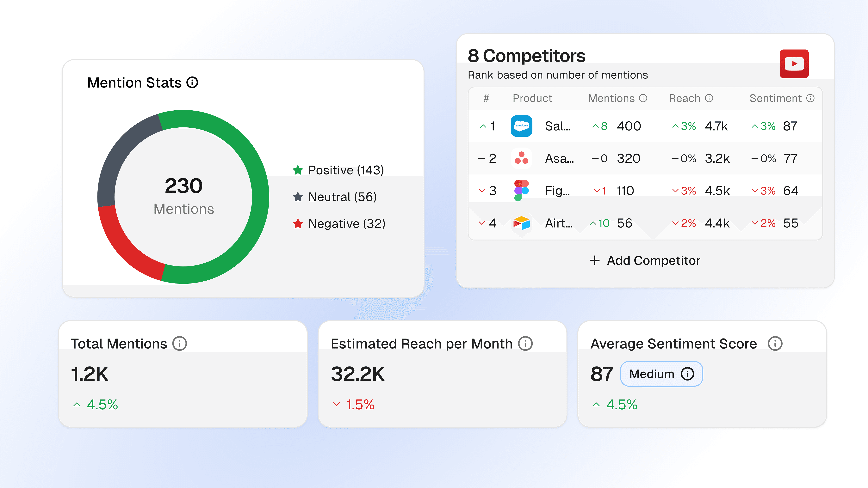
Task: Click the rank up chevron for row 1
Action: [x=483, y=126]
